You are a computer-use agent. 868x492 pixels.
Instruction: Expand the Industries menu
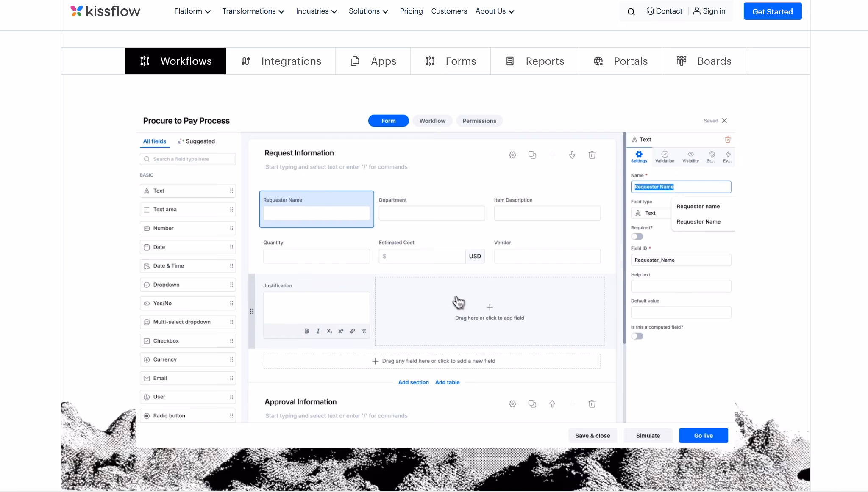[x=317, y=11]
